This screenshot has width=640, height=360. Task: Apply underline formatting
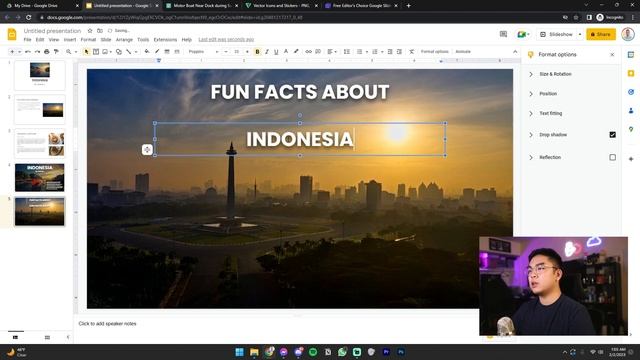pyautogui.click(x=276, y=52)
